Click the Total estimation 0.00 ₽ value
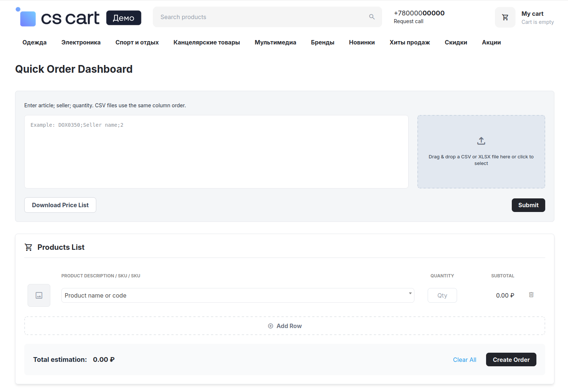This screenshot has height=392, width=568. [x=104, y=360]
